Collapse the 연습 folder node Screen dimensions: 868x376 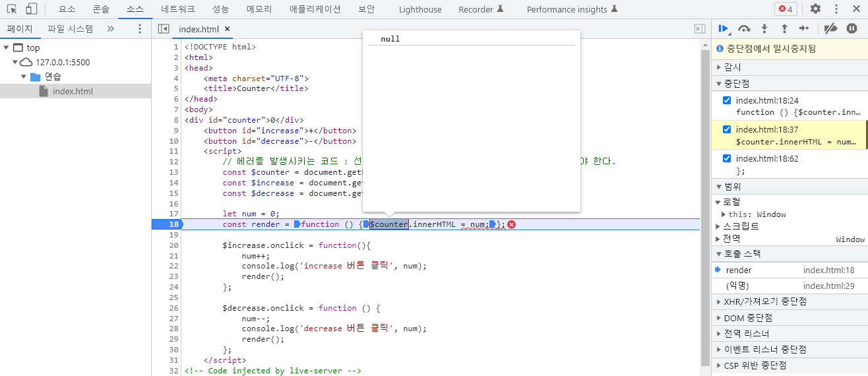(24, 77)
